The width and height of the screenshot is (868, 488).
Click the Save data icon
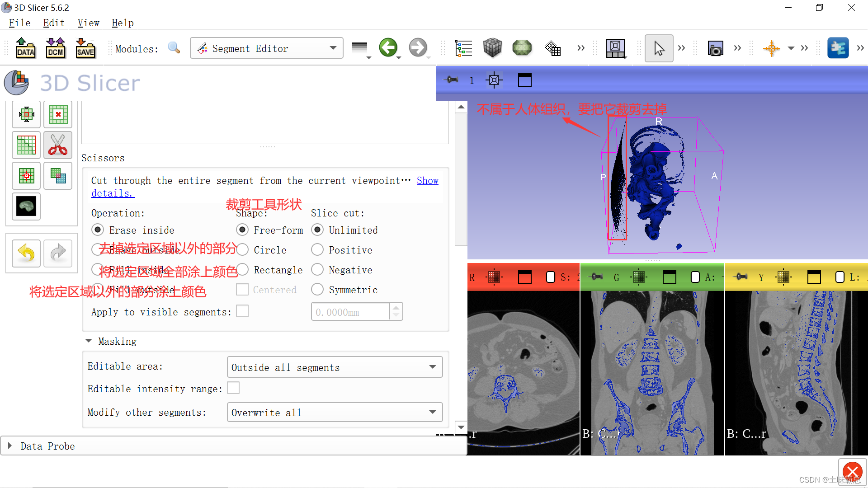pos(85,48)
